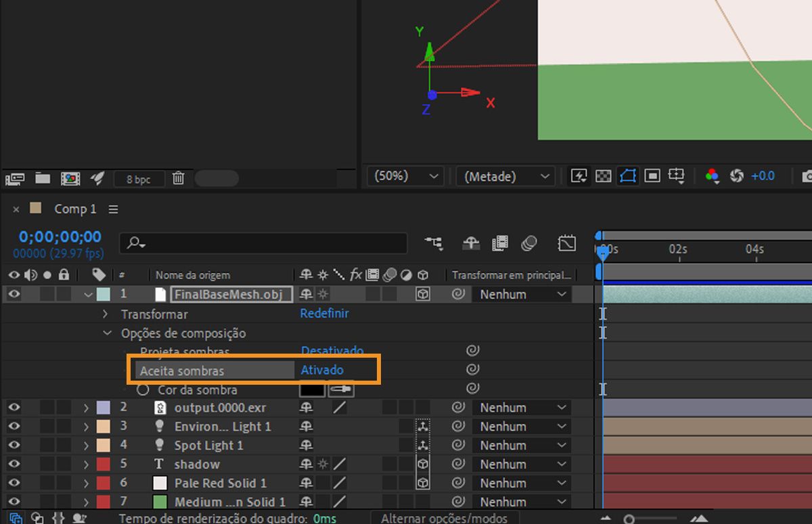Open the parent dropdown for output.0000.exr
The height and width of the screenshot is (524, 812).
point(521,407)
